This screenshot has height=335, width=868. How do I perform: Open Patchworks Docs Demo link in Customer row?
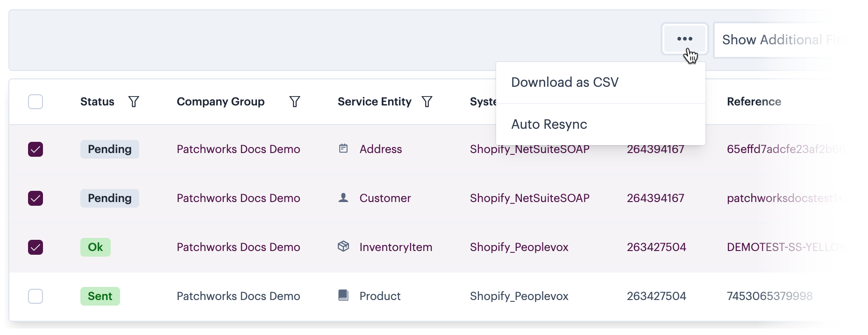tap(238, 198)
